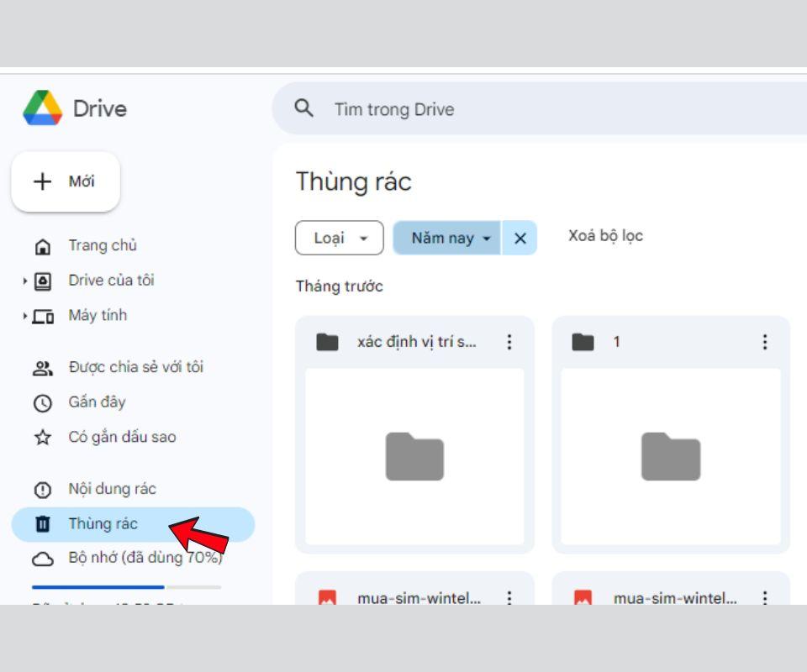
Task: Select Thùng rác in the sidebar
Action: pyautogui.click(x=103, y=524)
